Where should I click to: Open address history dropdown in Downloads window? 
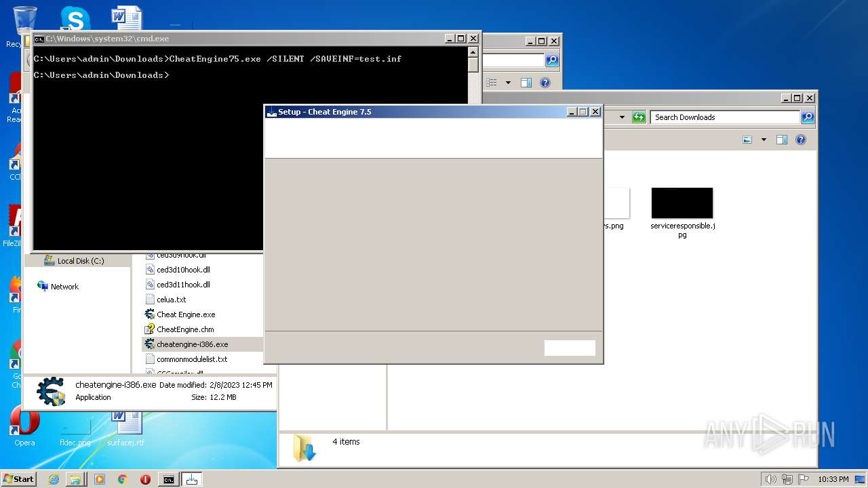[622, 117]
